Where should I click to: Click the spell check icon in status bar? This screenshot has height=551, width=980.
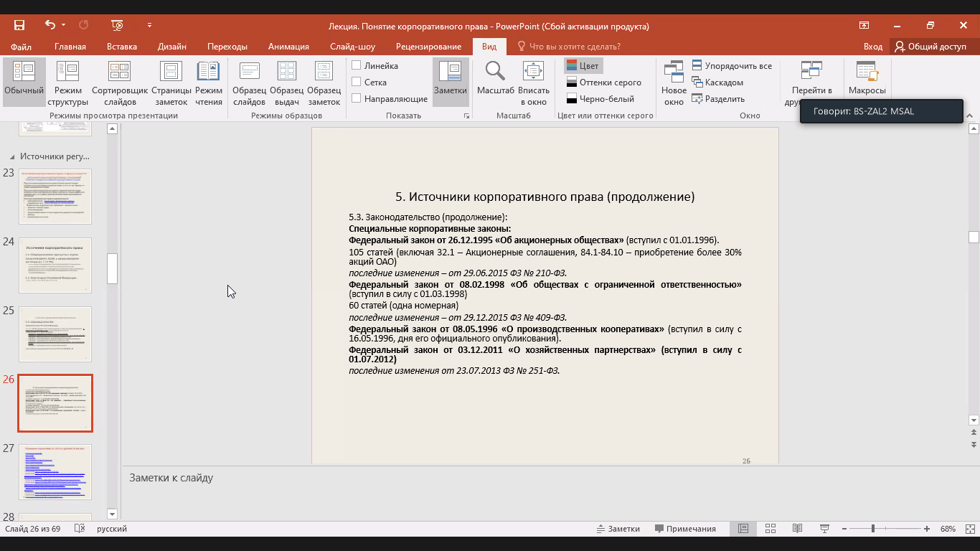[80, 529]
